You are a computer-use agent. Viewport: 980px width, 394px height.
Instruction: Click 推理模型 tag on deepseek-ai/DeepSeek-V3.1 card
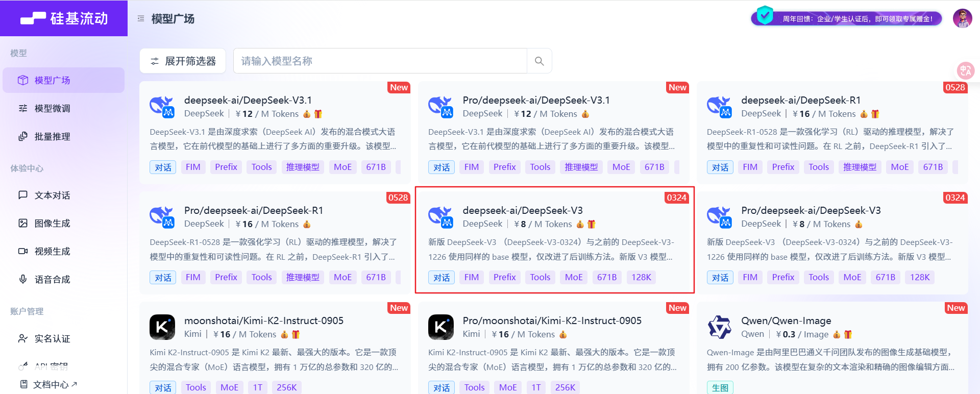[x=303, y=167]
